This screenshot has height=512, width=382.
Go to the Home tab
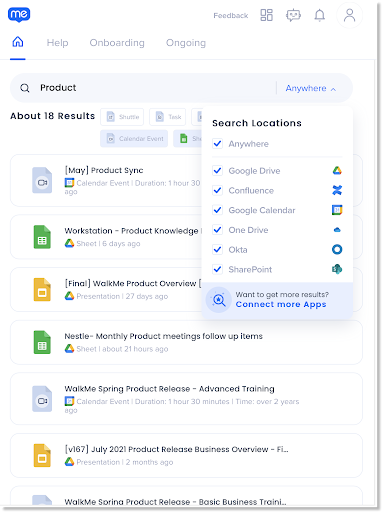point(18,42)
